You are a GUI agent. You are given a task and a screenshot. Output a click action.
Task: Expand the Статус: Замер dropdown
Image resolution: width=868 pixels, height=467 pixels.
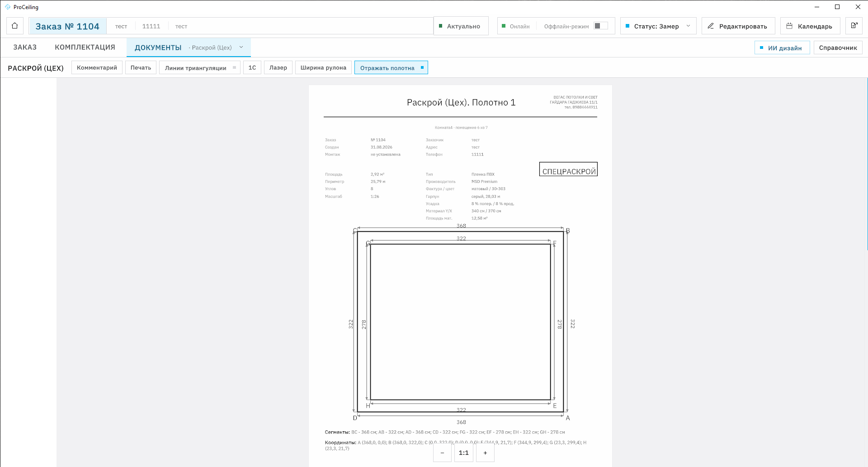(658, 26)
